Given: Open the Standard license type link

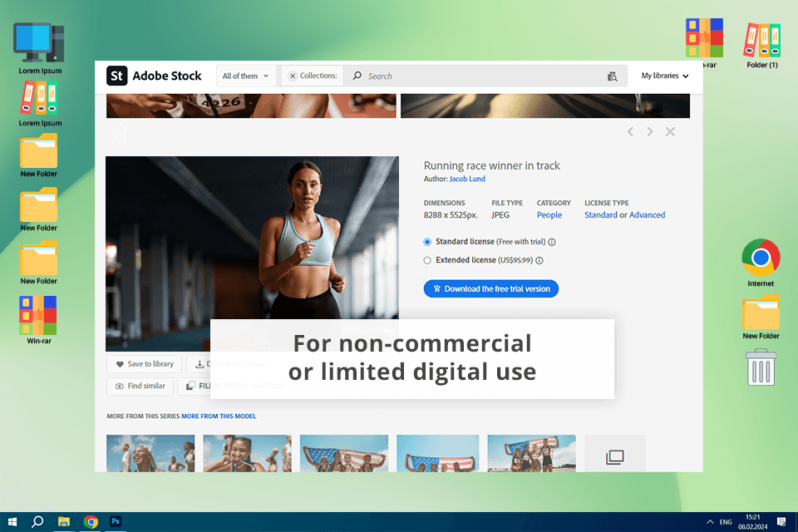Looking at the screenshot, I should coord(600,214).
